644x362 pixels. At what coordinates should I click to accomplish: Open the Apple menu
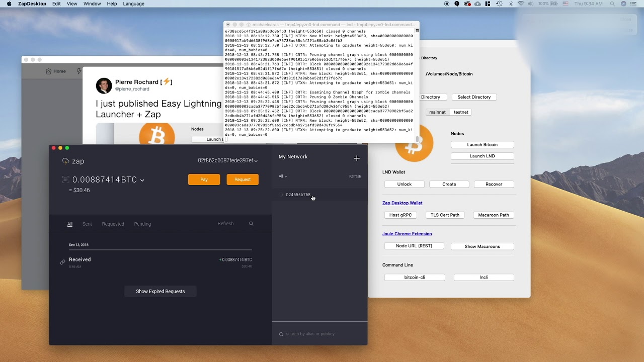[x=9, y=4]
